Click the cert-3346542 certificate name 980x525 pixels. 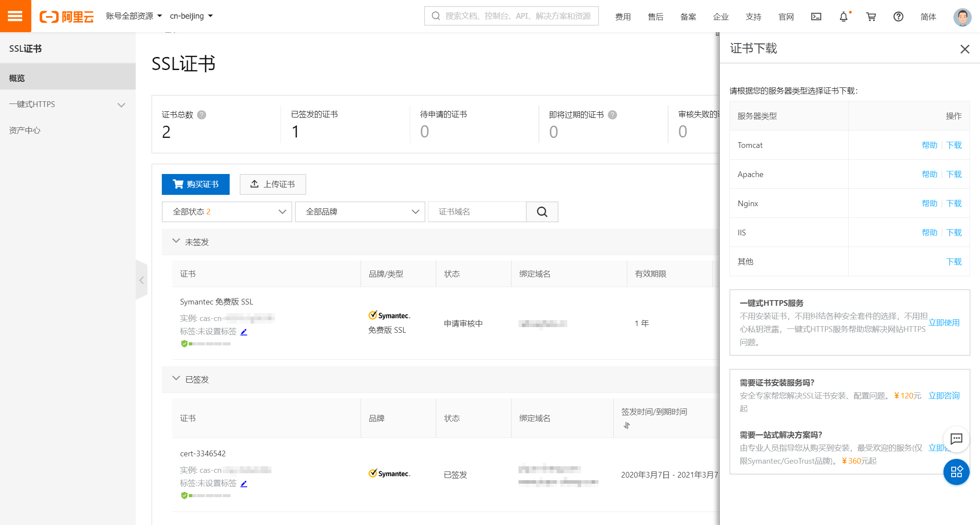click(203, 454)
